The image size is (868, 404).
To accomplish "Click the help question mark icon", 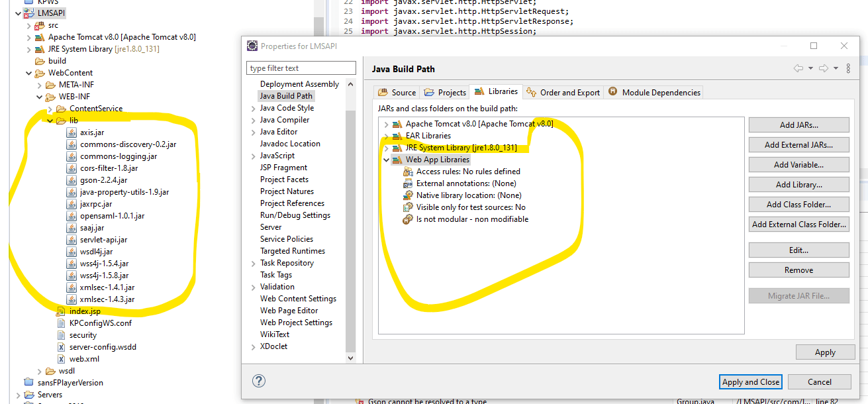I will (x=258, y=381).
